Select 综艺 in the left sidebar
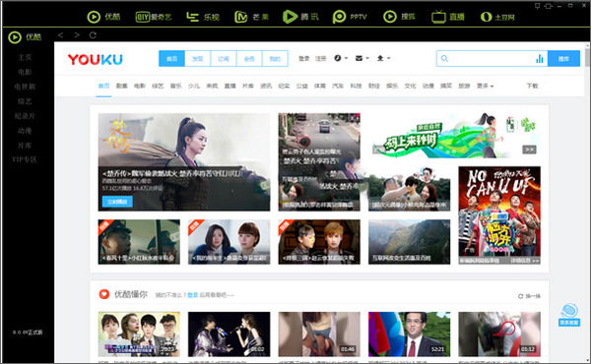591x364 pixels. click(x=25, y=101)
